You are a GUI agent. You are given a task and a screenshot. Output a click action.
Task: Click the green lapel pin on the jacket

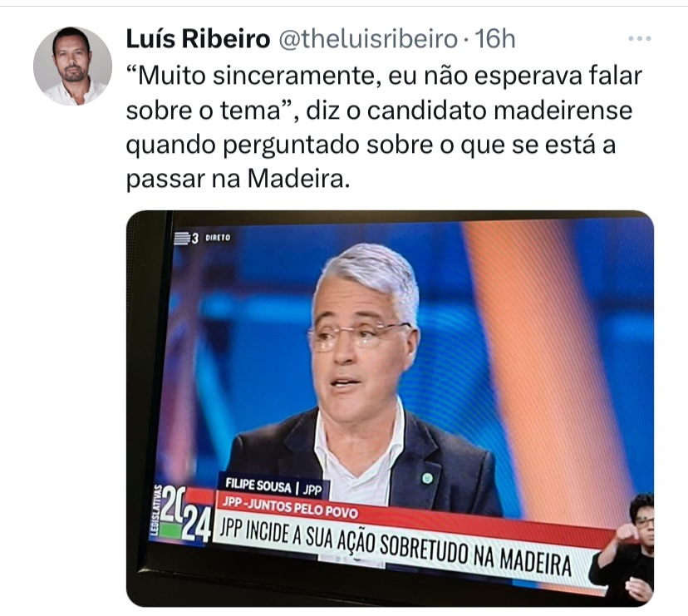[x=427, y=478]
